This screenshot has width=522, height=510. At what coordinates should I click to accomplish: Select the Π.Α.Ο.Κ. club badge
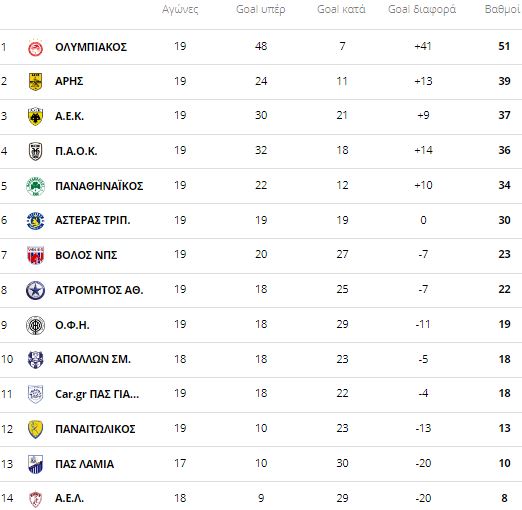click(35, 151)
